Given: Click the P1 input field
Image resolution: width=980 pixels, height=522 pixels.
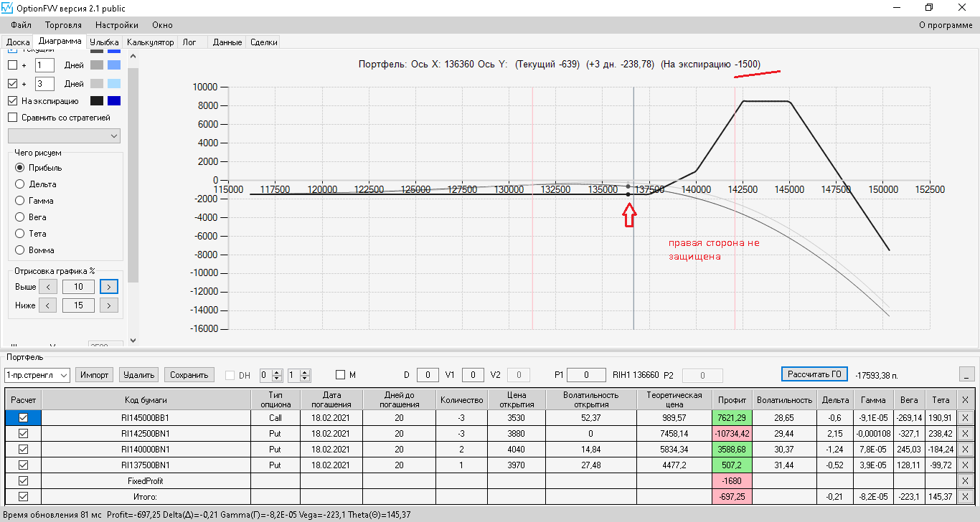Looking at the screenshot, I should (x=587, y=375).
